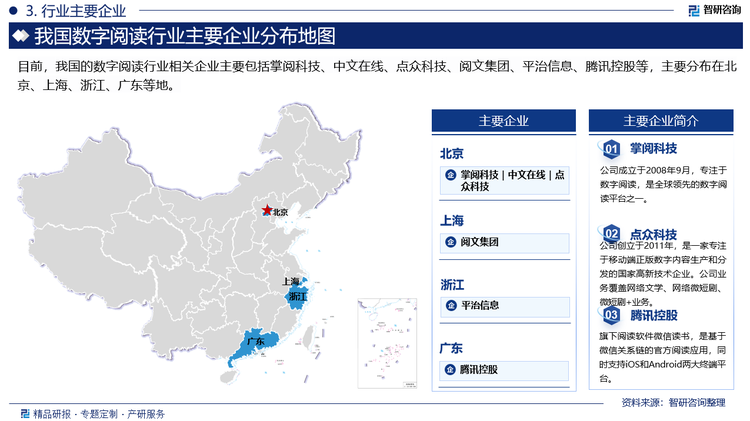Click the 公司创立于2011年 description paragraph
This screenshot has height=421, width=750.
pyautogui.click(x=663, y=274)
